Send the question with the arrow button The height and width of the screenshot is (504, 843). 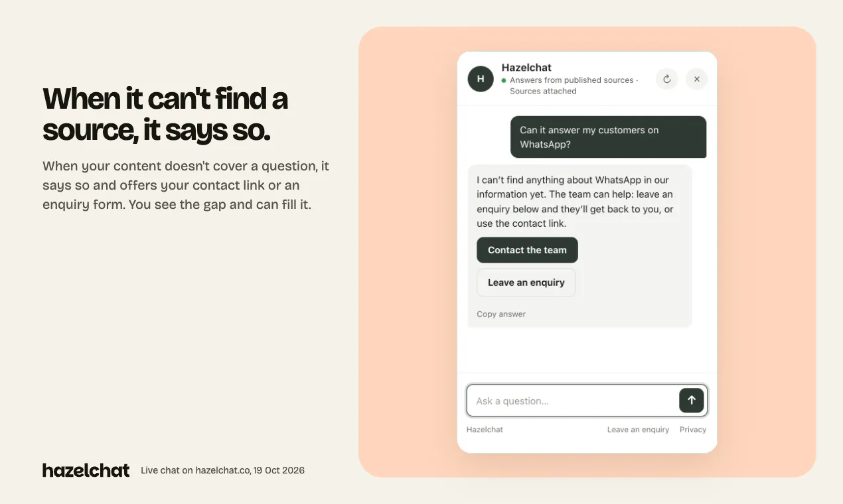[x=691, y=401]
